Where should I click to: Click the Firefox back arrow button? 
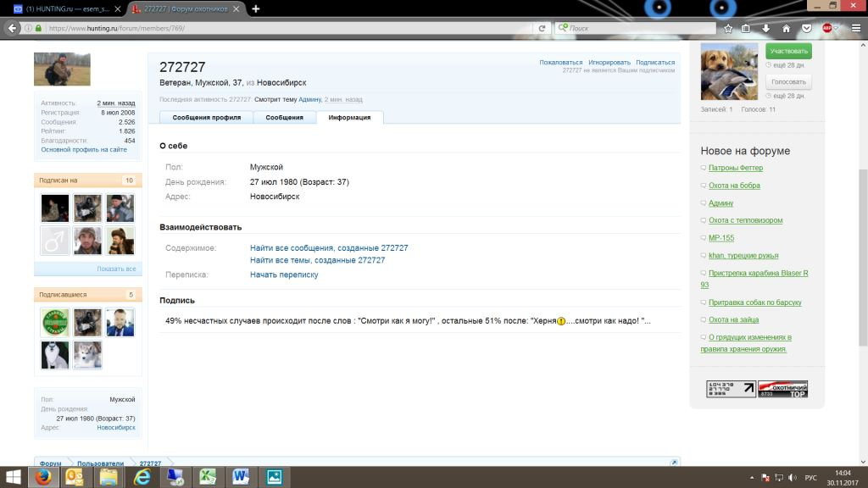click(x=12, y=28)
